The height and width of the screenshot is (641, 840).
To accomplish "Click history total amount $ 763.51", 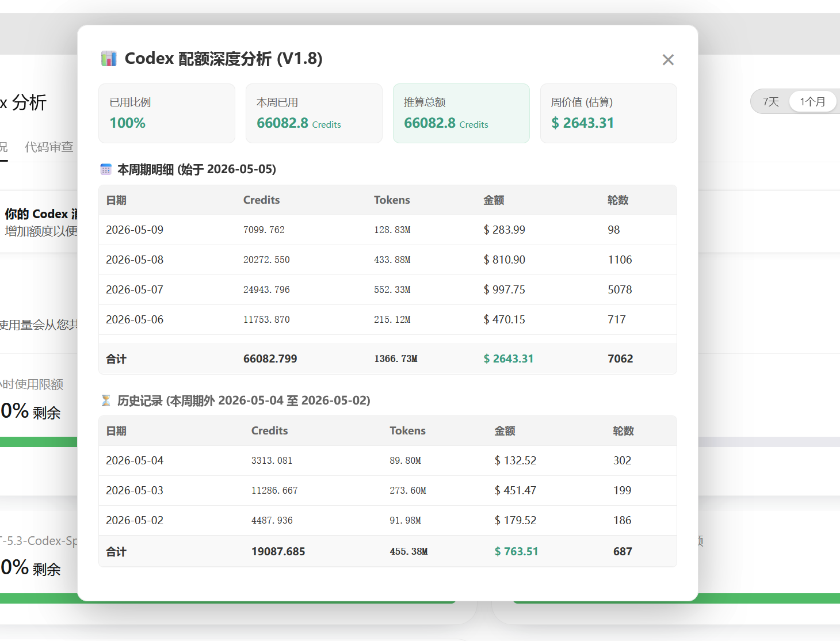I will pyautogui.click(x=517, y=551).
